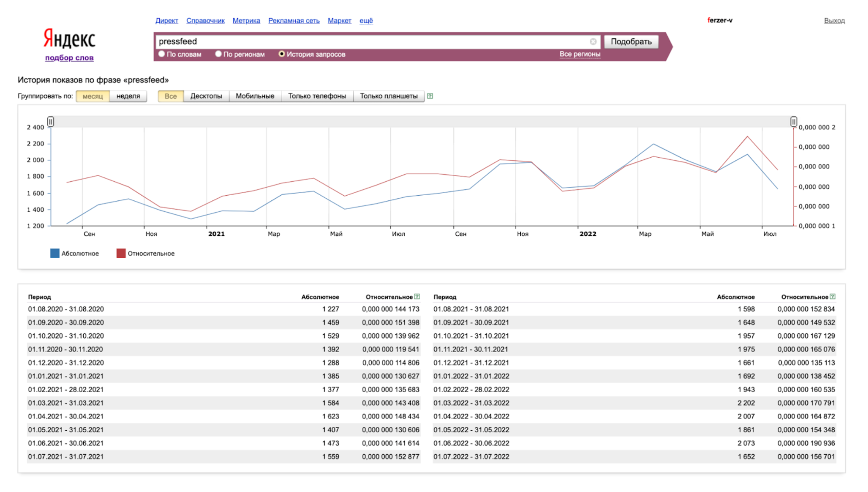Switch to Только планшеты tab
This screenshot has width=868, height=492.
[x=389, y=96]
